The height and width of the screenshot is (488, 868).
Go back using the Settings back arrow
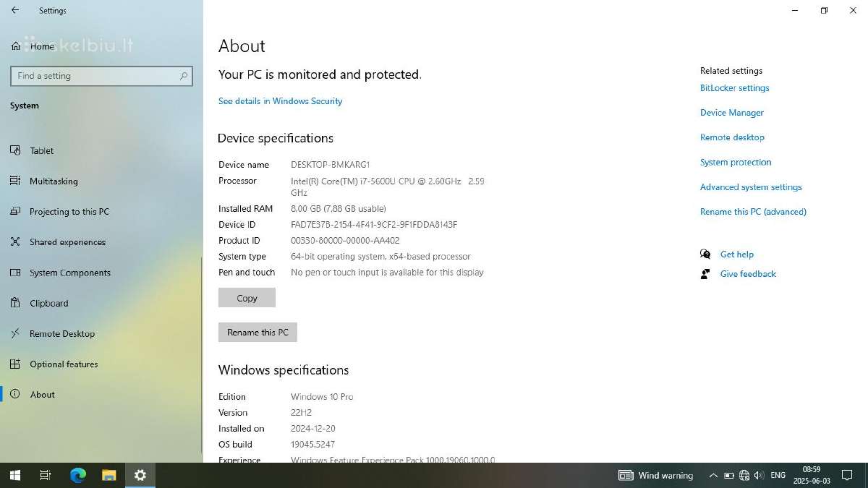coord(15,10)
